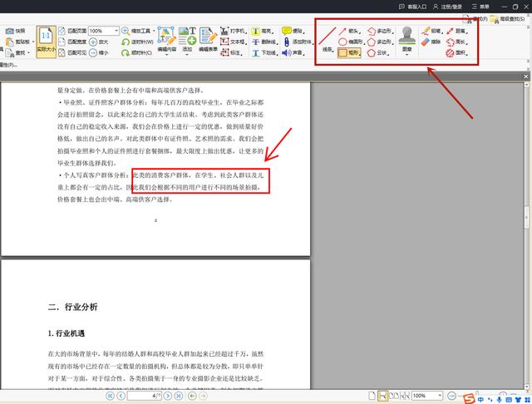Viewport: 532px width, 404px height.
Task: Open Edit form (编辑表单) tool
Action: (208, 39)
